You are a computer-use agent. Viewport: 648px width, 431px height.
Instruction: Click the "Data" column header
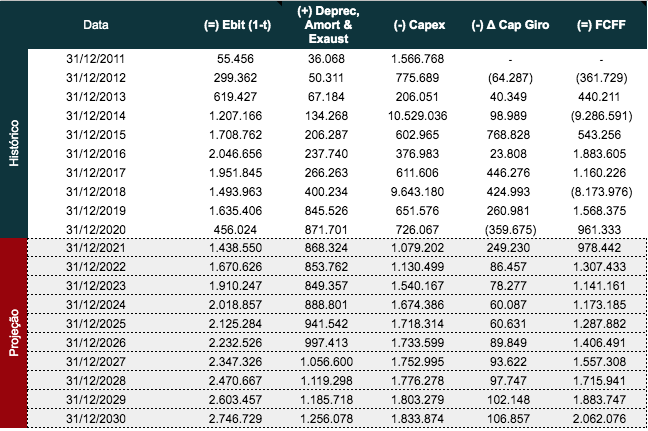pyautogui.click(x=96, y=23)
